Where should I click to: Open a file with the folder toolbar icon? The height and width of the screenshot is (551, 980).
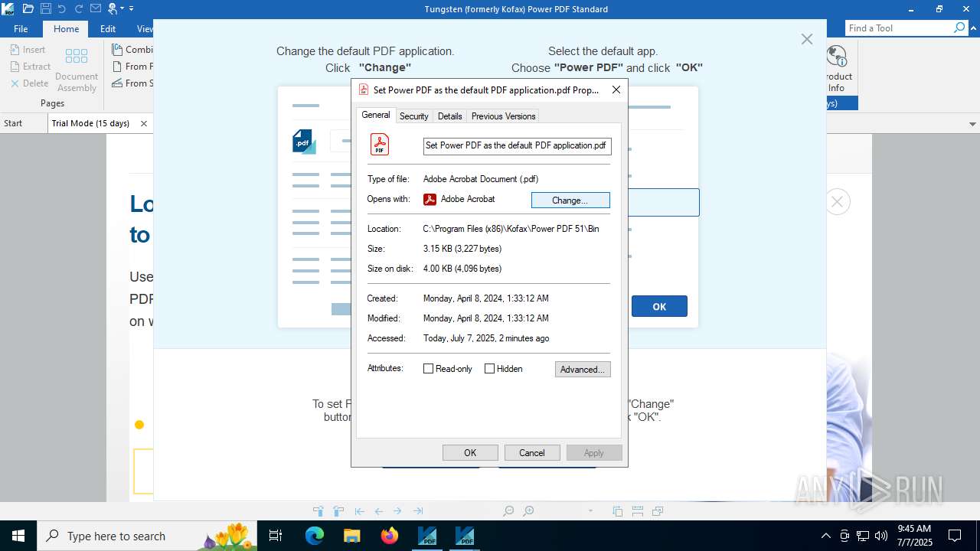(28, 9)
